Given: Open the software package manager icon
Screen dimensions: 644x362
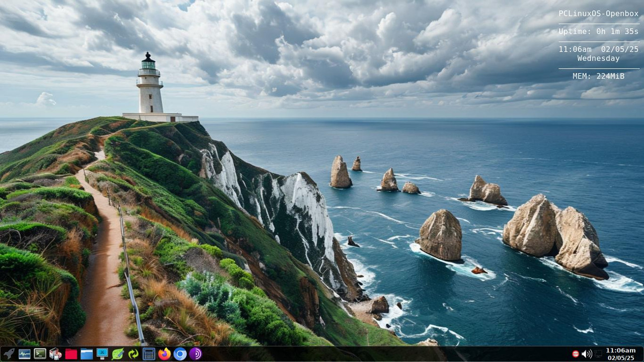Looking at the screenshot, I should (x=55, y=354).
